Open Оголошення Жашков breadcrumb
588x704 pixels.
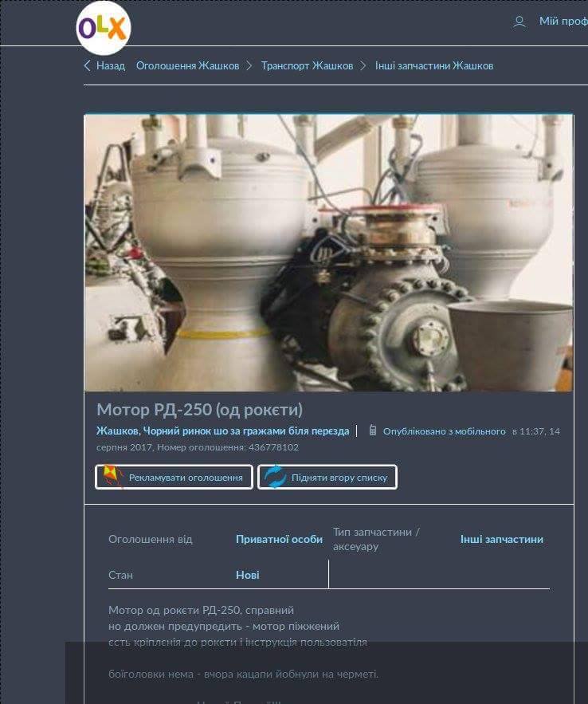[187, 65]
